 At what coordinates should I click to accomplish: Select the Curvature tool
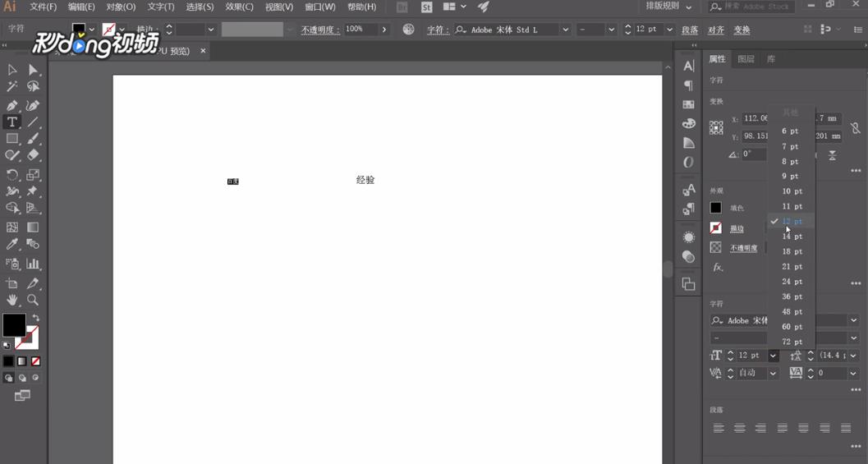[33, 105]
